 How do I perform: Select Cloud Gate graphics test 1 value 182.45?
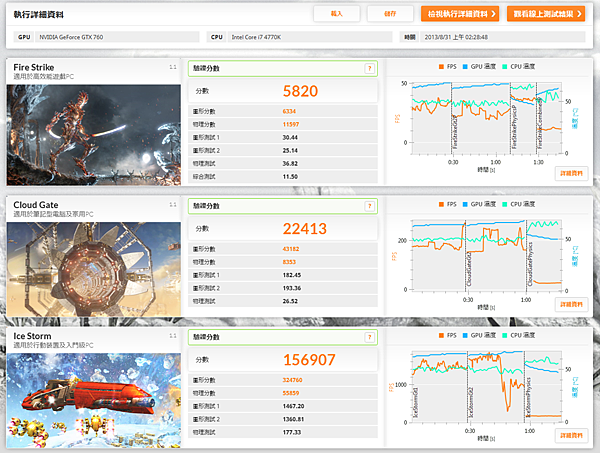pyautogui.click(x=292, y=275)
